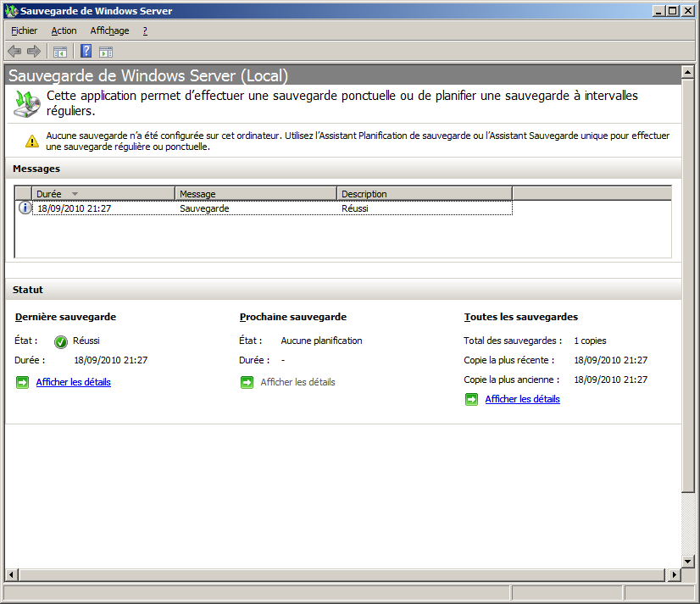Click green arrow icon under Toutes les sauvegardes
The width and height of the screenshot is (700, 604).
[471, 400]
